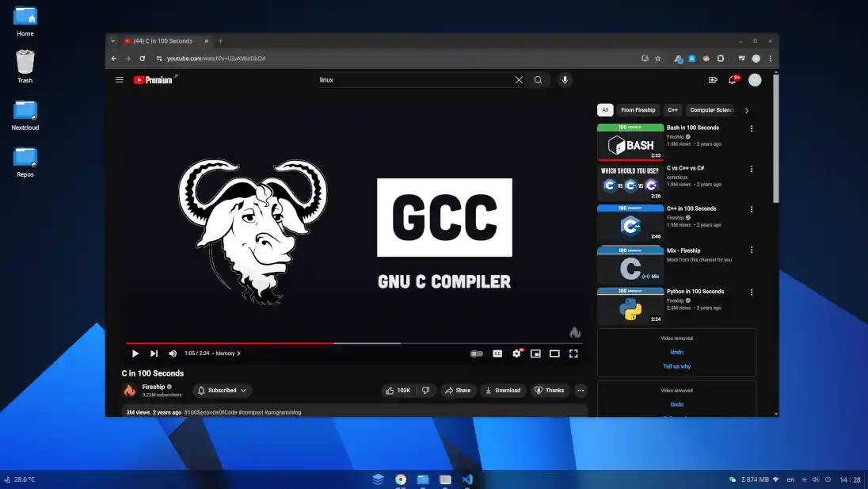Image resolution: width=868 pixels, height=489 pixels.
Task: Open the hamburger guide menu
Action: [x=120, y=80]
